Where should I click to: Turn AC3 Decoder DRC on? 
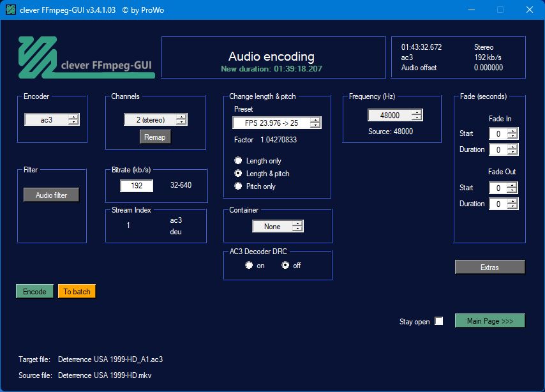tap(249, 266)
